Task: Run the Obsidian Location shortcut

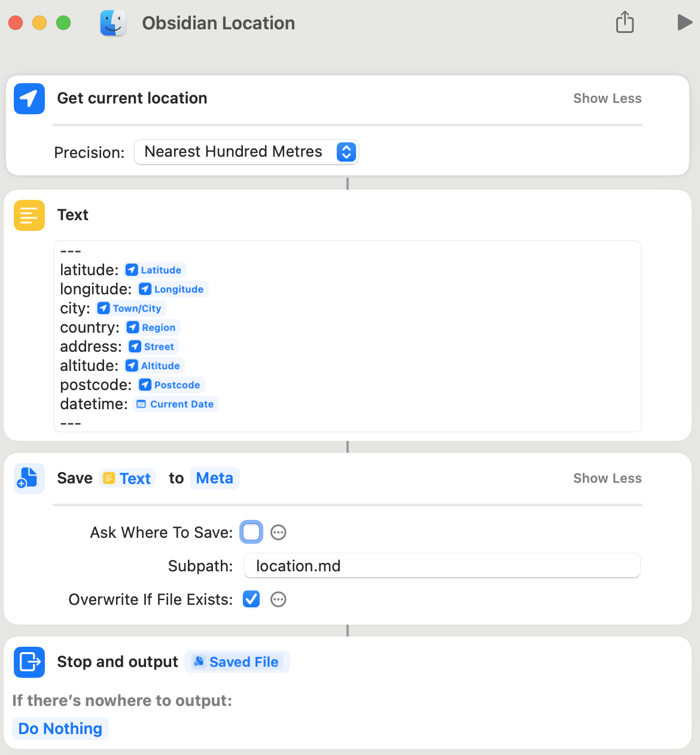Action: (x=684, y=23)
